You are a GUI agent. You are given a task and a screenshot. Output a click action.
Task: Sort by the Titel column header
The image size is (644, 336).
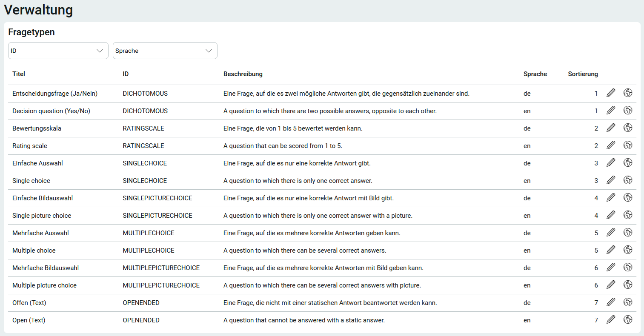pyautogui.click(x=19, y=74)
